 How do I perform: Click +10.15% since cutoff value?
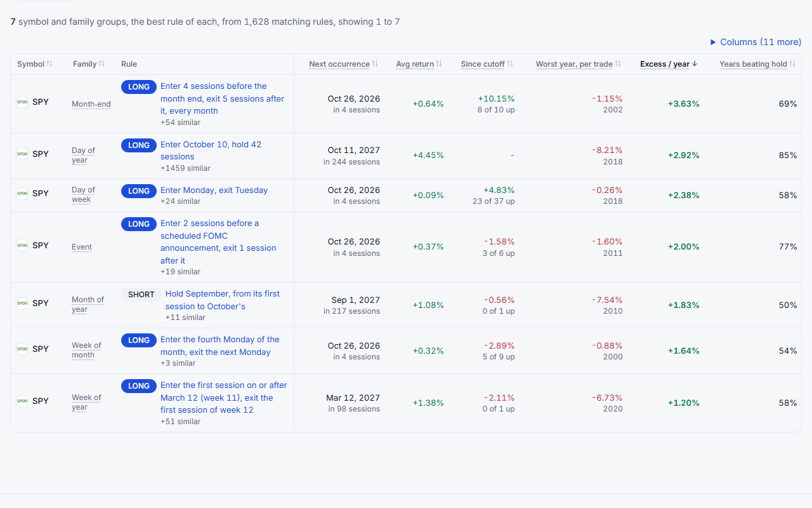click(496, 98)
